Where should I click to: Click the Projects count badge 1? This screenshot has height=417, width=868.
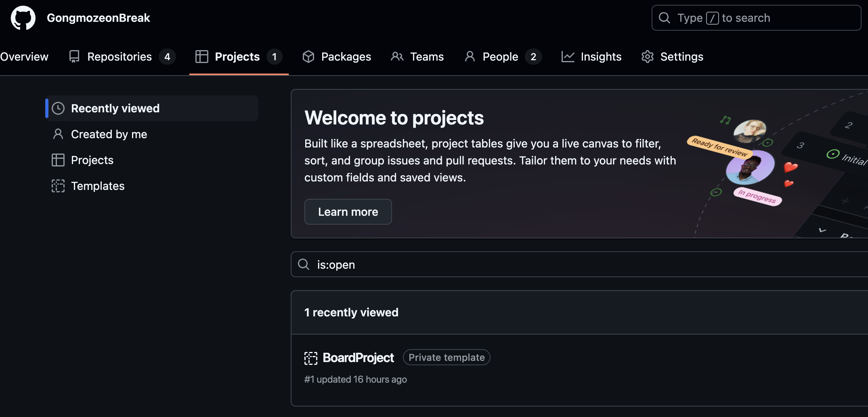click(x=274, y=57)
